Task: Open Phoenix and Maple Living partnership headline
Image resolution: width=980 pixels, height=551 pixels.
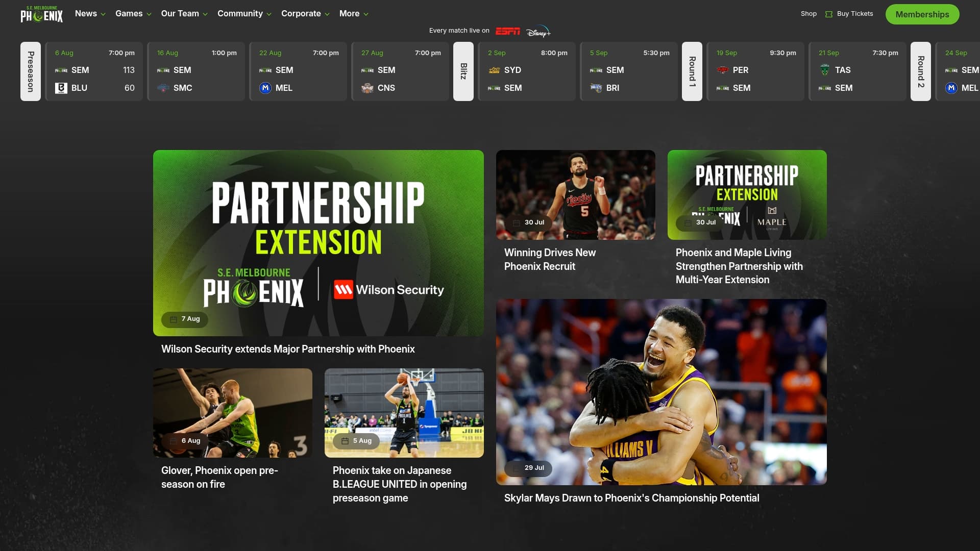Action: (x=739, y=266)
